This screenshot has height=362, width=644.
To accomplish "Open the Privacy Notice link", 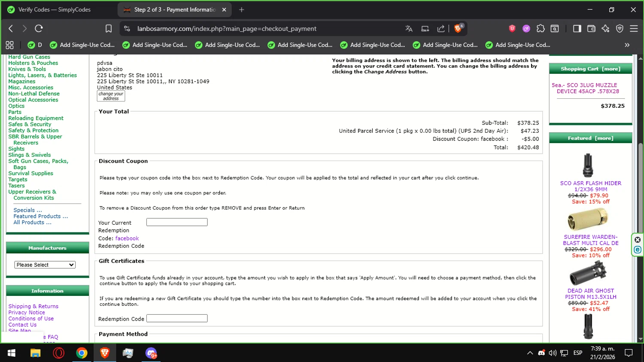I will (27, 312).
